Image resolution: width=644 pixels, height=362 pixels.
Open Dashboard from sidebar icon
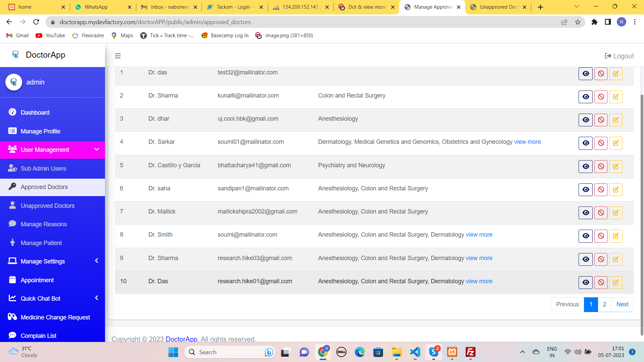click(x=12, y=112)
